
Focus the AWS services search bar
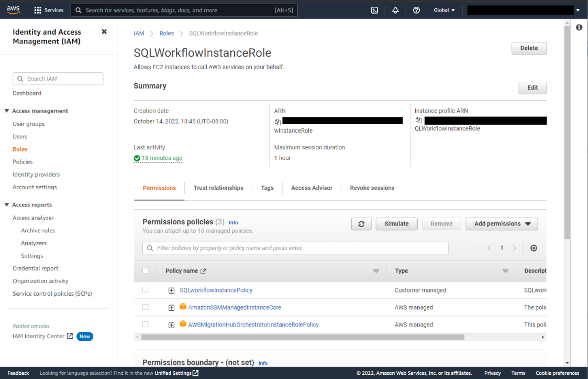coord(184,10)
